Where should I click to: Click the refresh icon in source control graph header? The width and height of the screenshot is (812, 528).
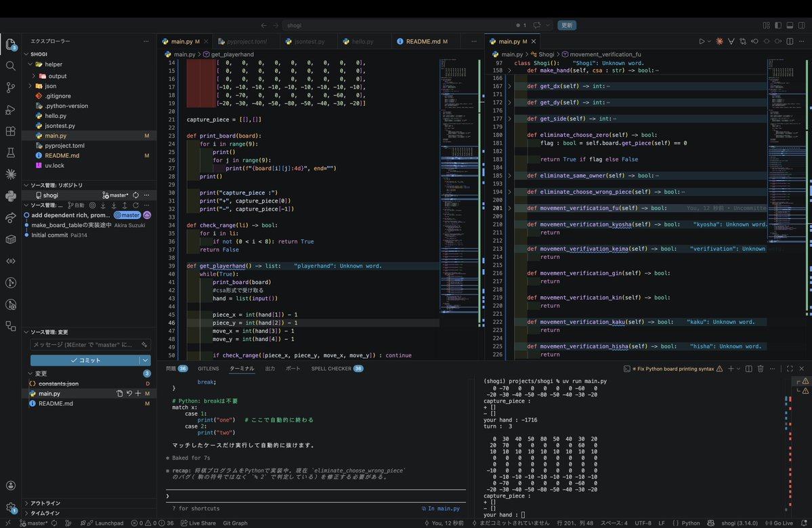point(135,205)
